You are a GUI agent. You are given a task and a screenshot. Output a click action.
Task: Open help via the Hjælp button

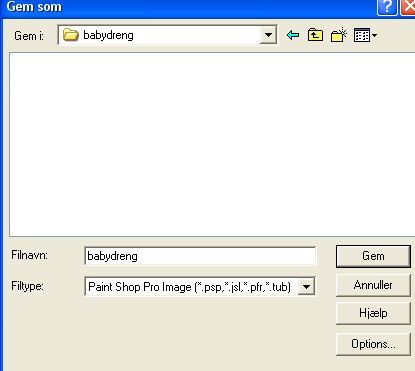pyautogui.click(x=373, y=313)
